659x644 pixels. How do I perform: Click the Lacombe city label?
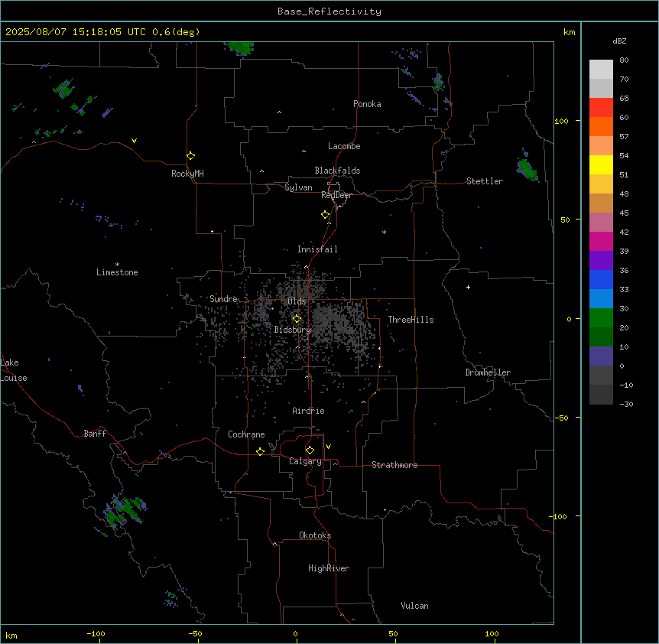344,146
